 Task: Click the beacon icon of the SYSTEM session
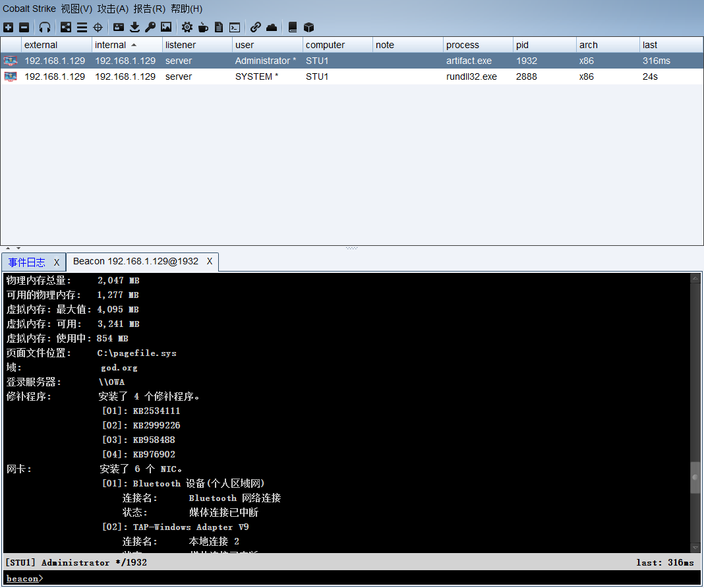pyautogui.click(x=11, y=76)
